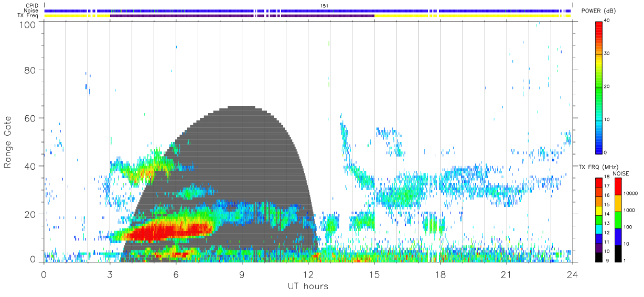Click the 21 tick on the UT hours axis
This screenshot has width=644, height=297.
tap(507, 274)
